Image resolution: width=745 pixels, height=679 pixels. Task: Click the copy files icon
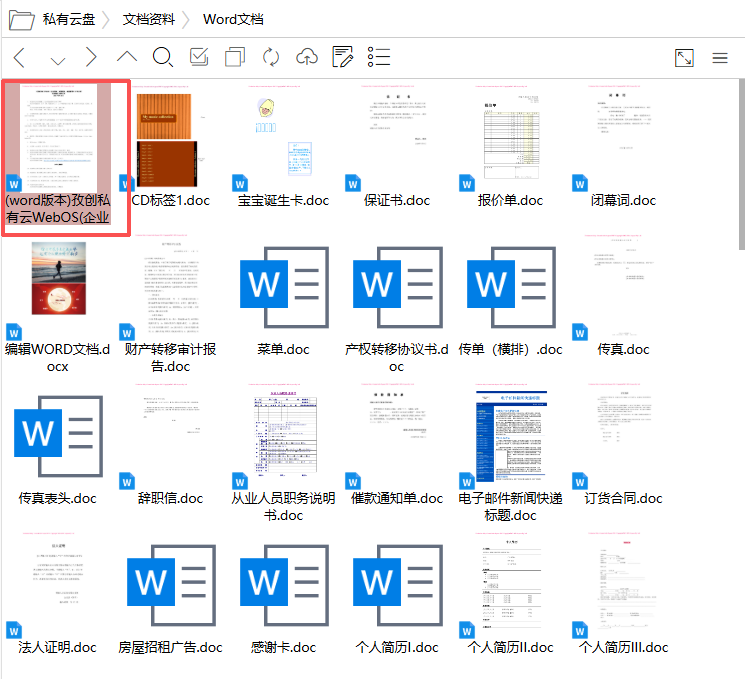coord(235,57)
